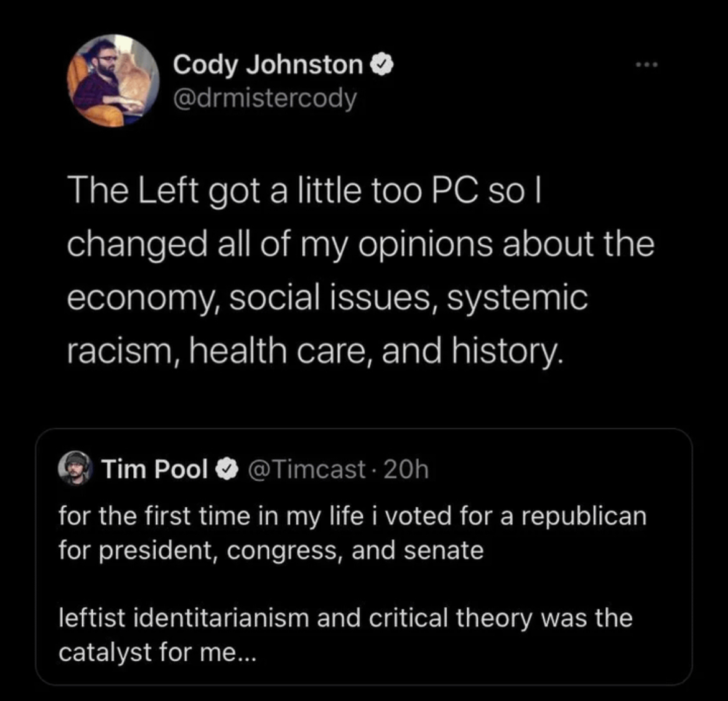Open Tim Pool's small profile avatar

click(x=75, y=469)
